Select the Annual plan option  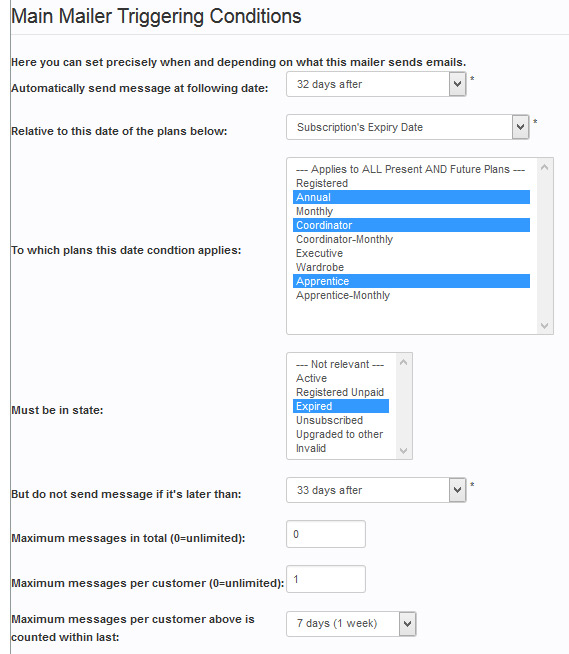click(411, 197)
